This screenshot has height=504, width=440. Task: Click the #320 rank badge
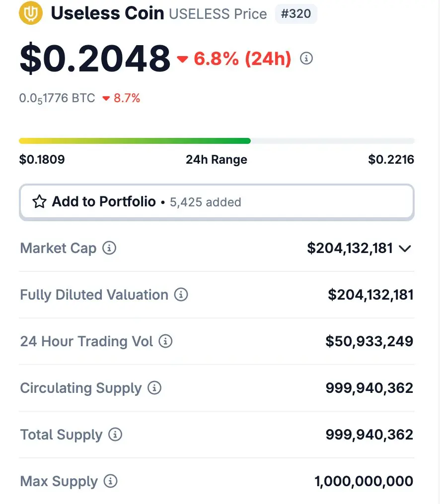click(296, 14)
